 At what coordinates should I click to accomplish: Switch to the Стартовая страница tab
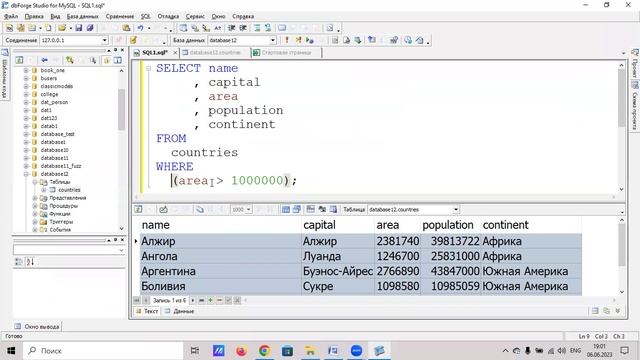click(x=286, y=53)
